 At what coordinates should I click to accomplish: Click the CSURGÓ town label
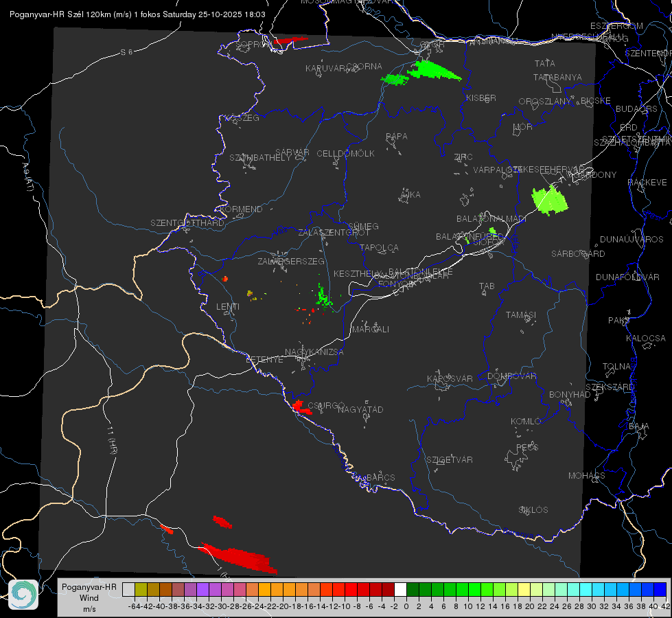(x=327, y=406)
